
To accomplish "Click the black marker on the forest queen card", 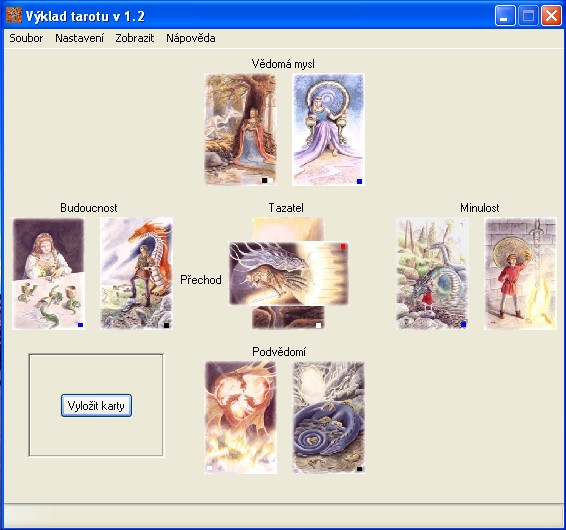I will click(264, 180).
